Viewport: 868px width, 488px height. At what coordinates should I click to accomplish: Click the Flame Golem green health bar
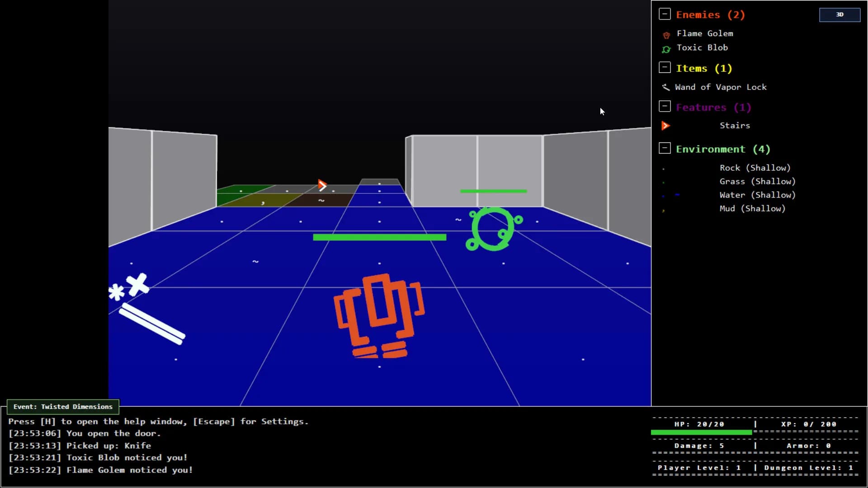(379, 237)
